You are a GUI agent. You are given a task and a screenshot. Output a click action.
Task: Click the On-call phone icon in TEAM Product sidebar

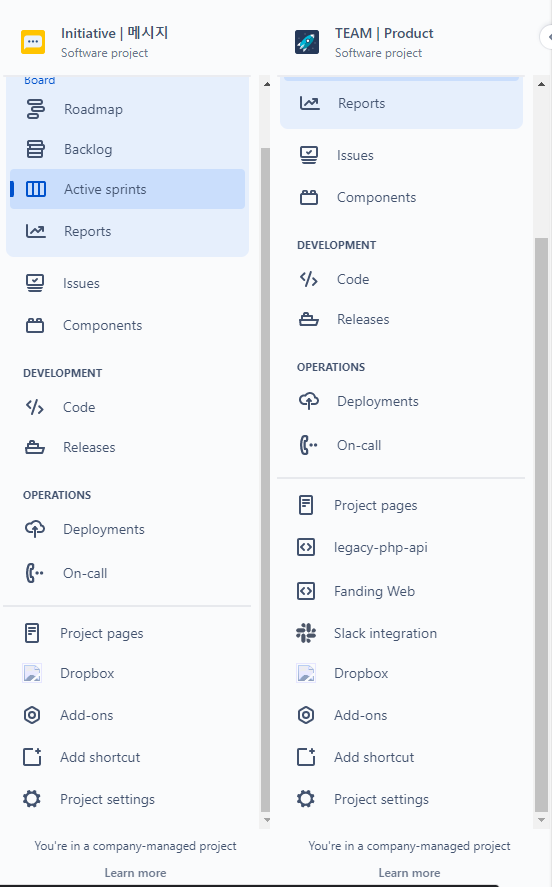point(308,445)
